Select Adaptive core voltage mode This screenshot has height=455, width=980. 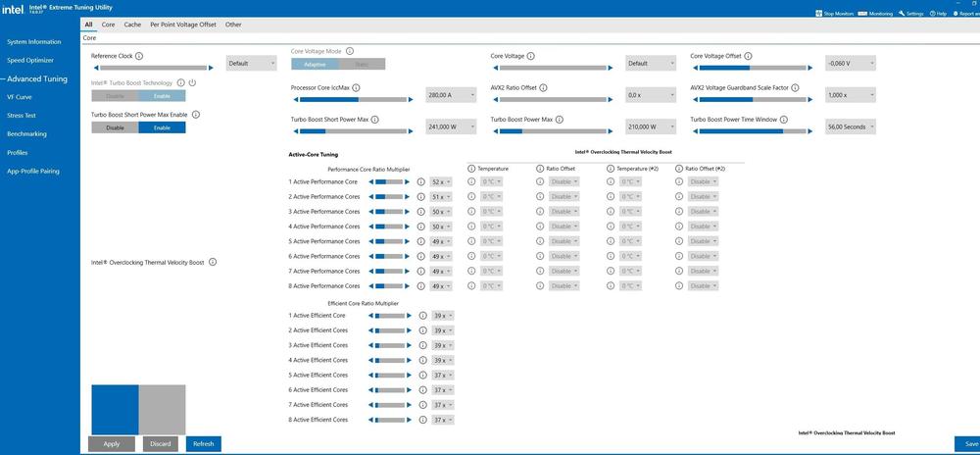click(315, 64)
